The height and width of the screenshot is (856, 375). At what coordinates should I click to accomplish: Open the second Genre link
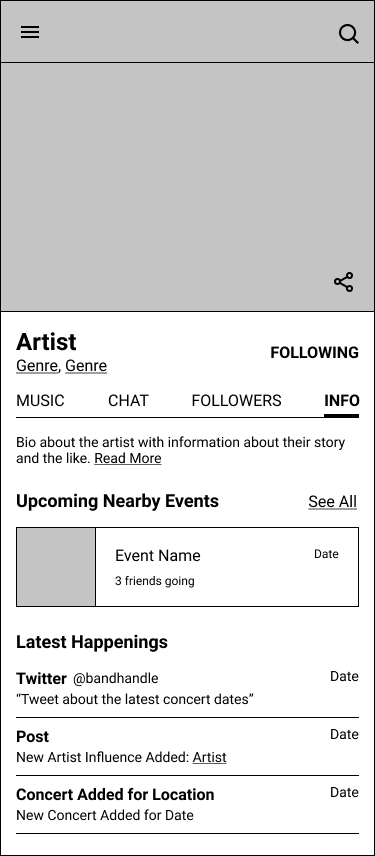click(x=86, y=366)
